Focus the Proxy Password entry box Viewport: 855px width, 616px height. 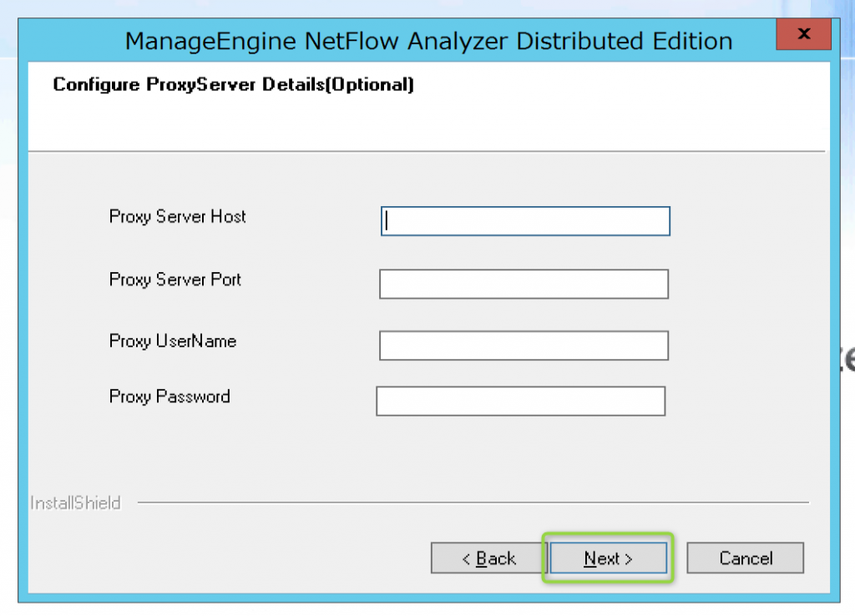[x=521, y=401]
